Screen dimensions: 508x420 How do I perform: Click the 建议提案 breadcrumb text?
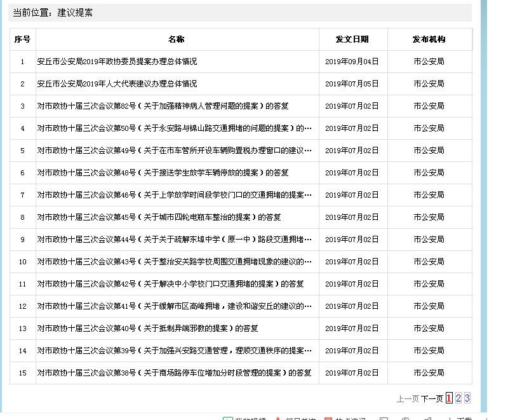pyautogui.click(x=75, y=13)
